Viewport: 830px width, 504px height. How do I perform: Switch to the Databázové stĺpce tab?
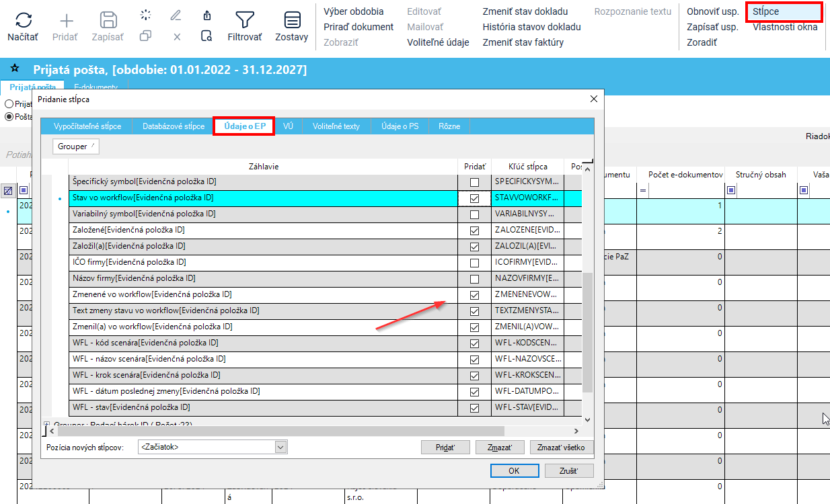[173, 126]
